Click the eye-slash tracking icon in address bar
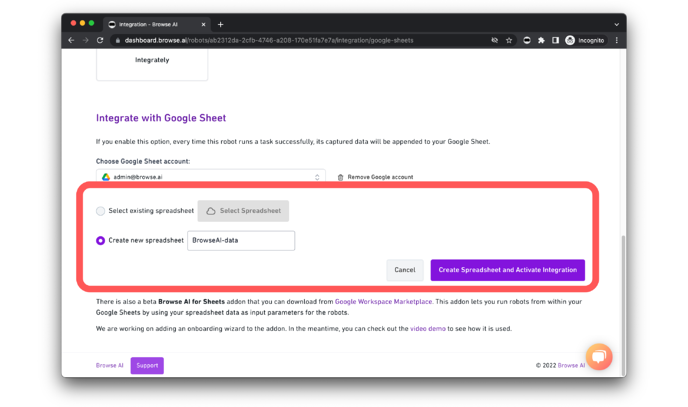The height and width of the screenshot is (407, 688). click(494, 40)
